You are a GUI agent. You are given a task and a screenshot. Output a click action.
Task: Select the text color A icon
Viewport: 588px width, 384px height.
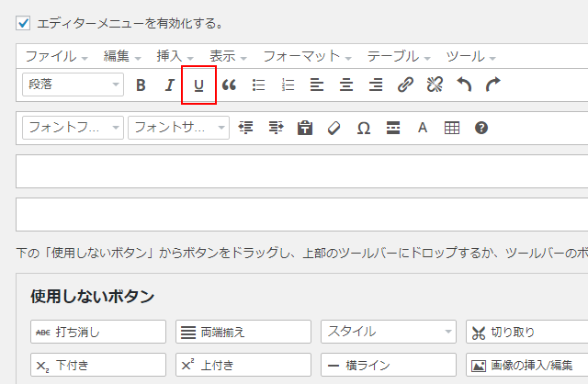423,128
